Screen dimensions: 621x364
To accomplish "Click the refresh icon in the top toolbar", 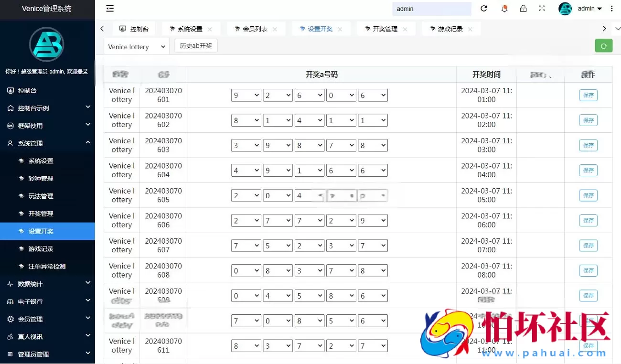I will pyautogui.click(x=483, y=8).
